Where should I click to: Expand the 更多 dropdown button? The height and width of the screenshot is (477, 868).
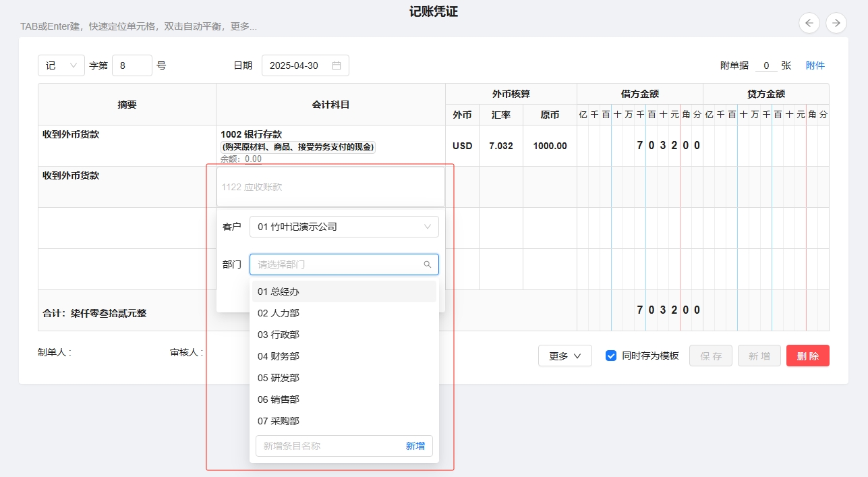tap(565, 356)
